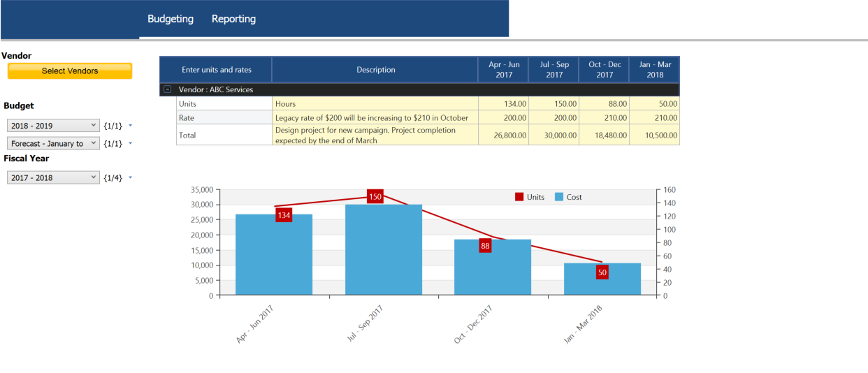Click the red Units legend marker
Screen dimensions: 868x373
tap(519, 197)
